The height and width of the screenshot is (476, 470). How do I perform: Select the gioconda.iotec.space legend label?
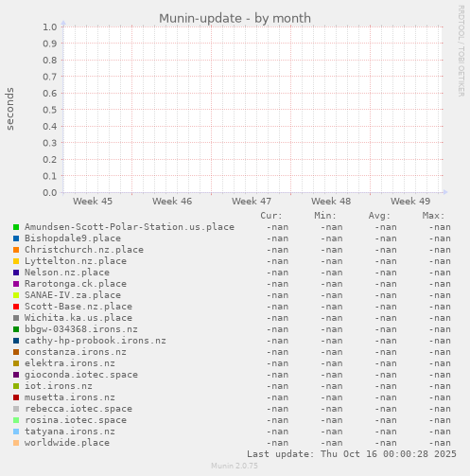81,375
